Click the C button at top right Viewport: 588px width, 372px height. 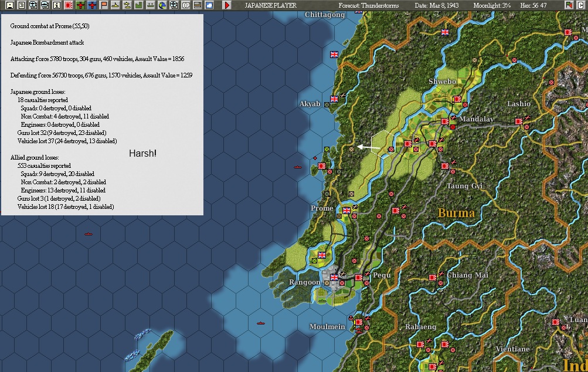point(580,5)
